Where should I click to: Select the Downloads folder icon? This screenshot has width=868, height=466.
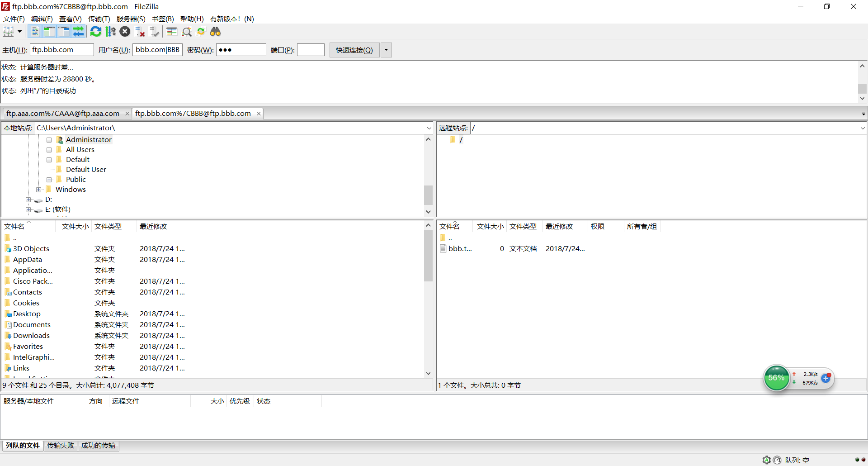click(x=8, y=335)
